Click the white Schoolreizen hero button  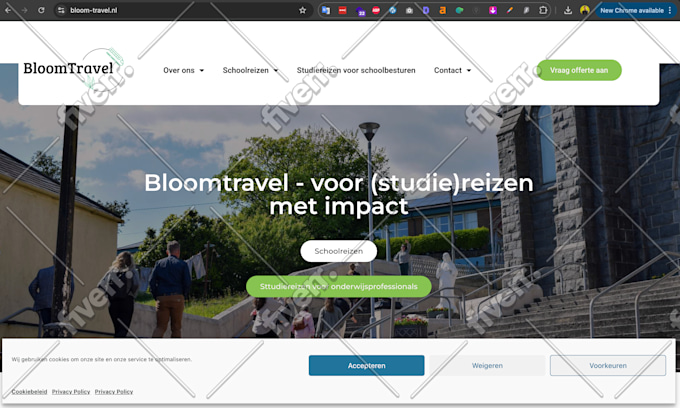[x=339, y=251]
